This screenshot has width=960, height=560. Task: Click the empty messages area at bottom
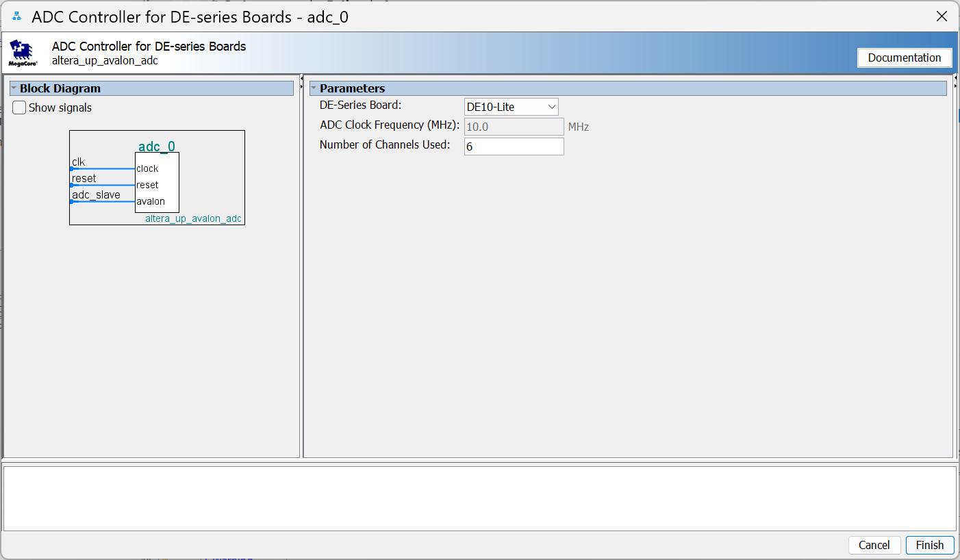pyautogui.click(x=479, y=498)
